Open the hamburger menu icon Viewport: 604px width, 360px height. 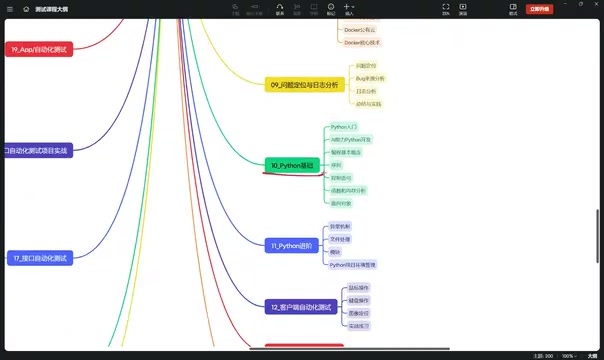click(10, 9)
